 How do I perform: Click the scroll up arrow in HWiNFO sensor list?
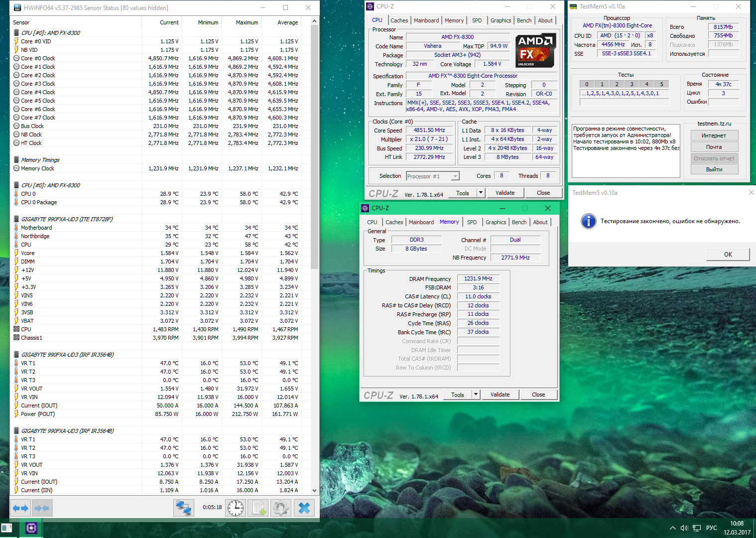314,21
